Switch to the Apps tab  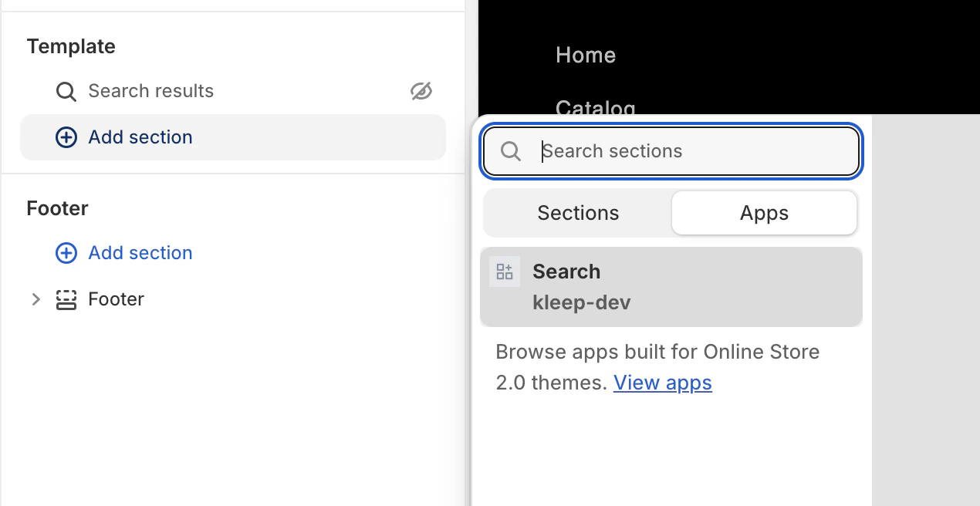click(763, 213)
